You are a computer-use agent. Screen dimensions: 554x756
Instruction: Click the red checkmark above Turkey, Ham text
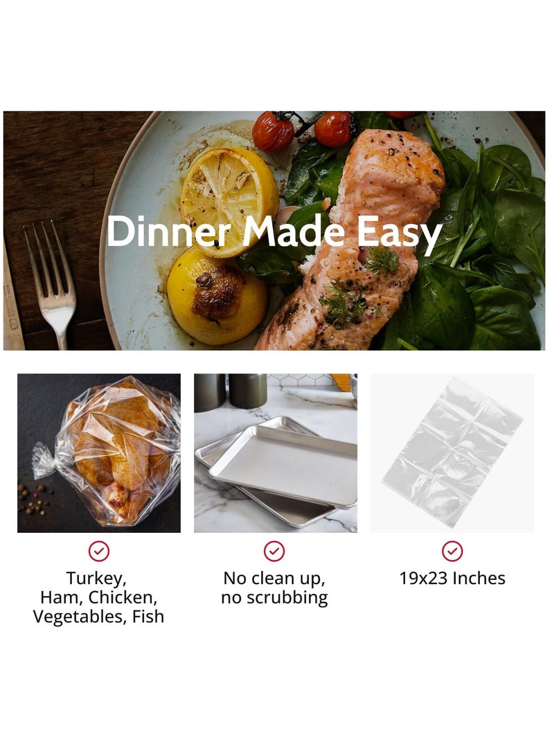coord(99,551)
